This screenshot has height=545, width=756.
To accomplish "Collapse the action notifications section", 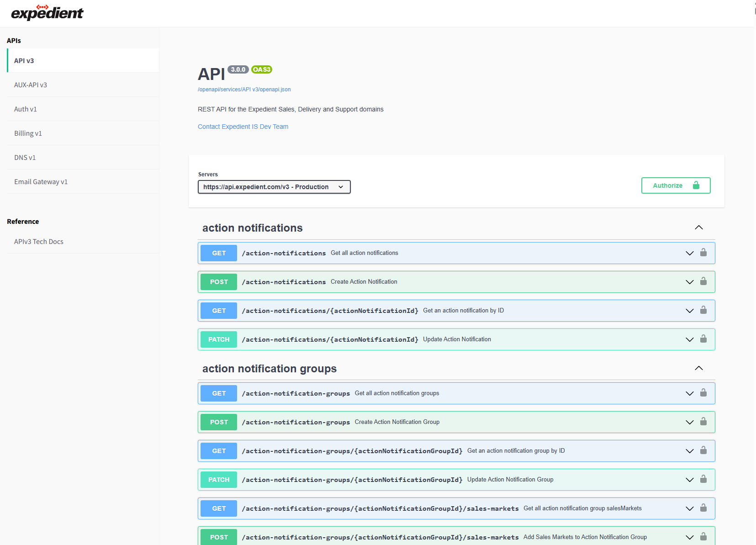I will point(698,227).
